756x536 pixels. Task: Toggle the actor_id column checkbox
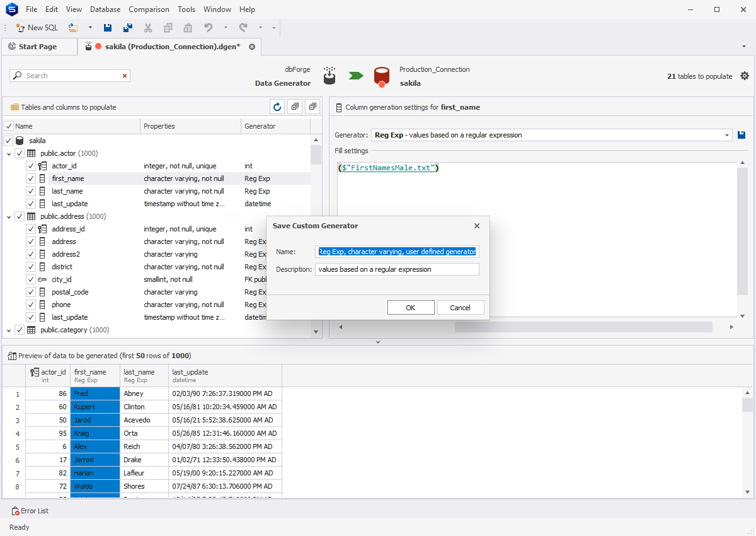(x=31, y=166)
